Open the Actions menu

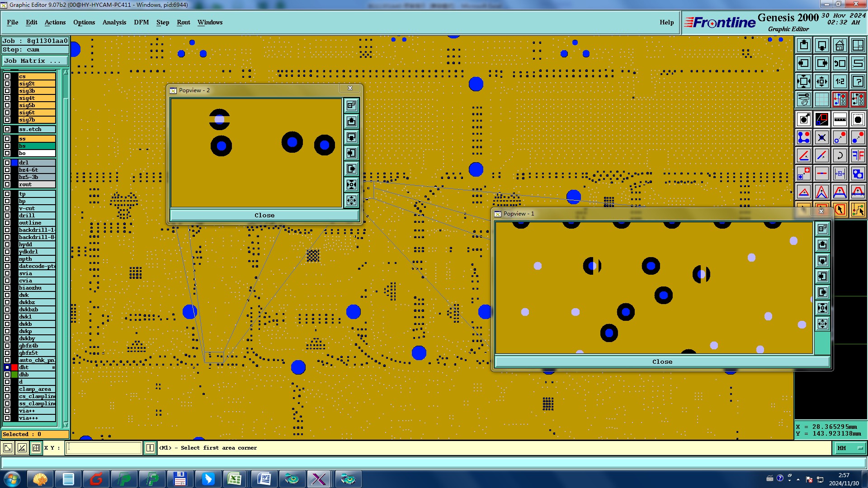coord(55,22)
